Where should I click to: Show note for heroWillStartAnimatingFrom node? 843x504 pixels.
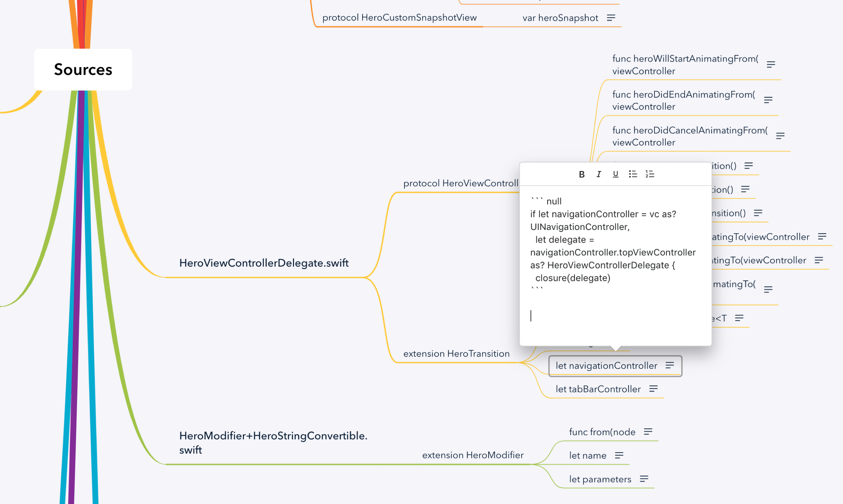(771, 65)
